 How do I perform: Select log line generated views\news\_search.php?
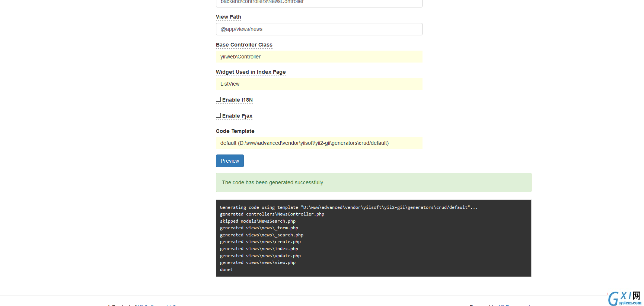click(262, 235)
